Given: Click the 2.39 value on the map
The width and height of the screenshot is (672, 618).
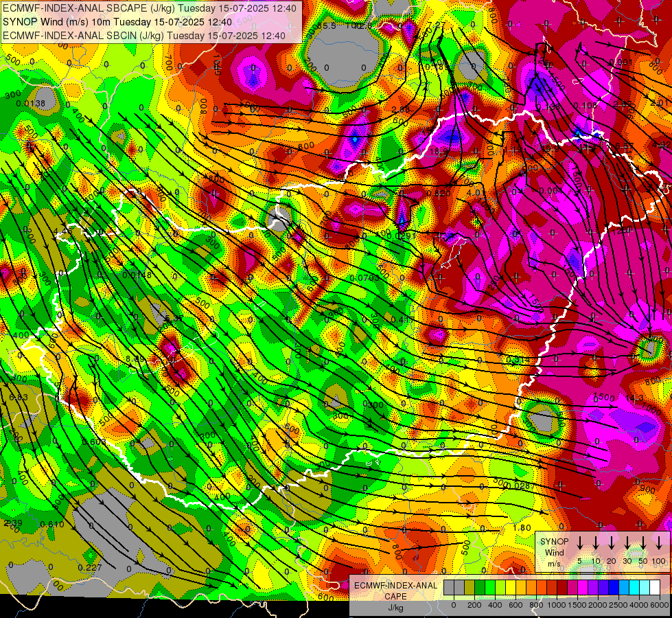Looking at the screenshot, I should (x=13, y=523).
